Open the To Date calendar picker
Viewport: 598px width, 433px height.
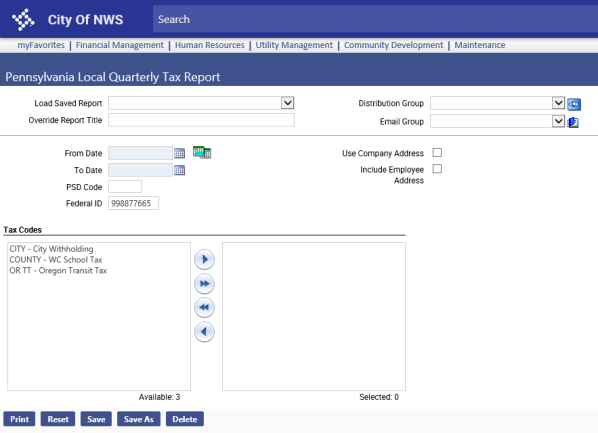179,170
